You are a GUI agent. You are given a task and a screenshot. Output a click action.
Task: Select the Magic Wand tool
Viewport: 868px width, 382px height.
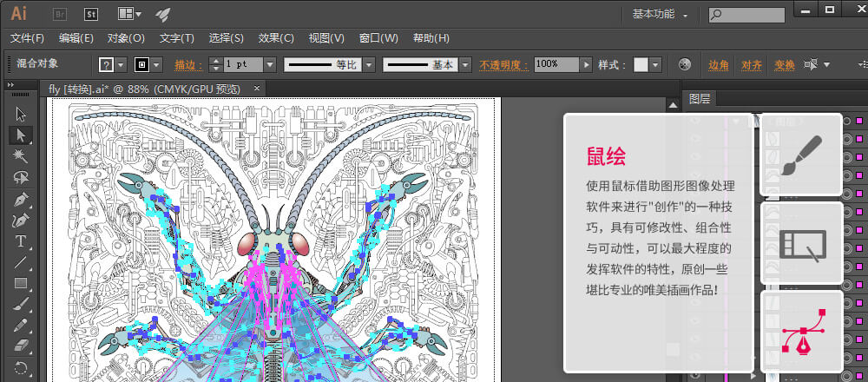(20, 155)
